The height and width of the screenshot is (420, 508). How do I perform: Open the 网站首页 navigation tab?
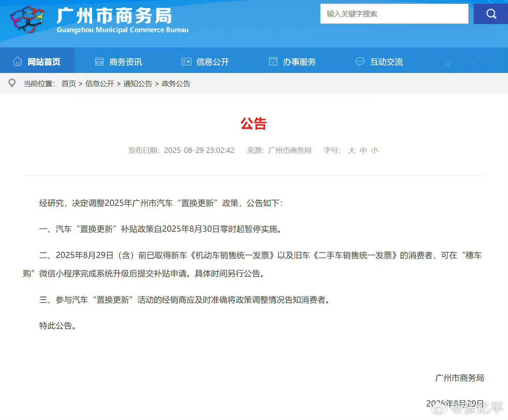tap(37, 61)
